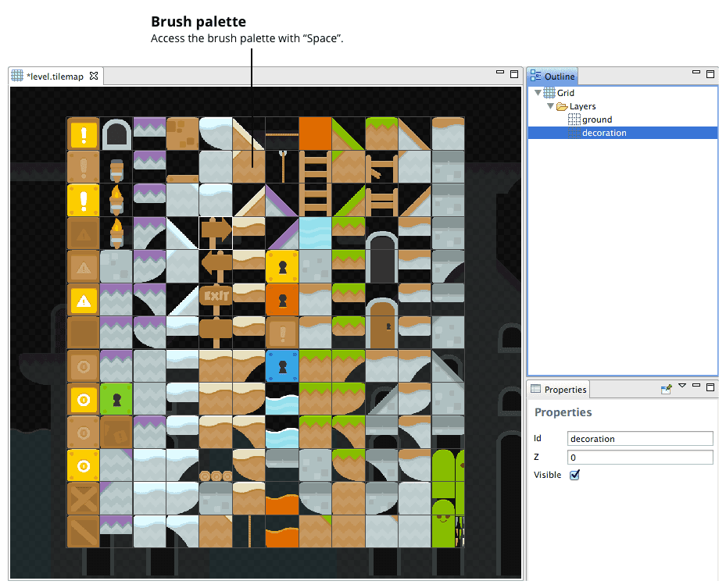Select the EXIT sign tile on the canvas

(x=215, y=298)
